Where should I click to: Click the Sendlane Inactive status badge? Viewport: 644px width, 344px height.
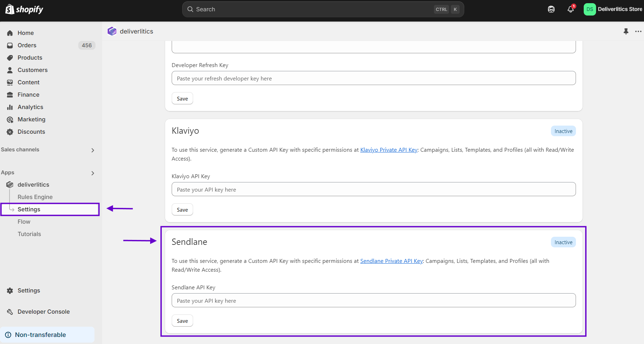point(563,242)
